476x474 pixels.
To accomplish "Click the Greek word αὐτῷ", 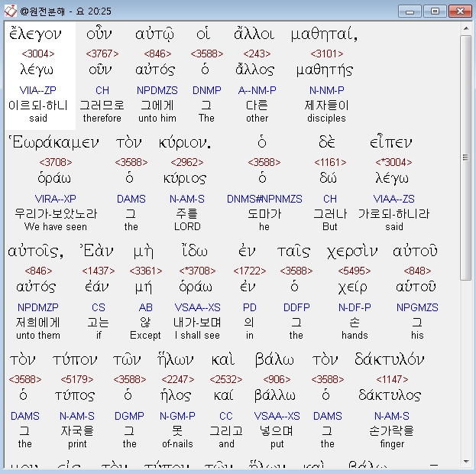I will 154,34.
